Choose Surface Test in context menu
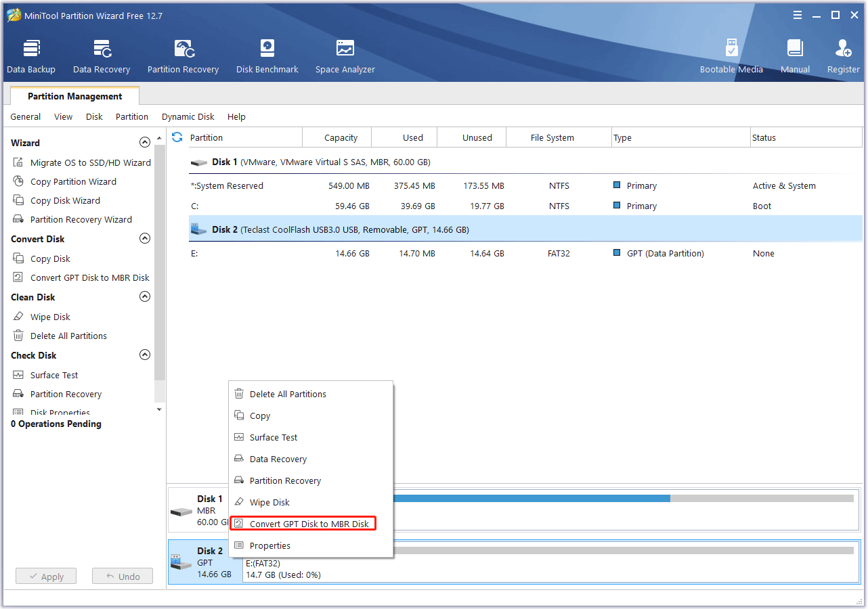The image size is (868, 609). [311, 437]
